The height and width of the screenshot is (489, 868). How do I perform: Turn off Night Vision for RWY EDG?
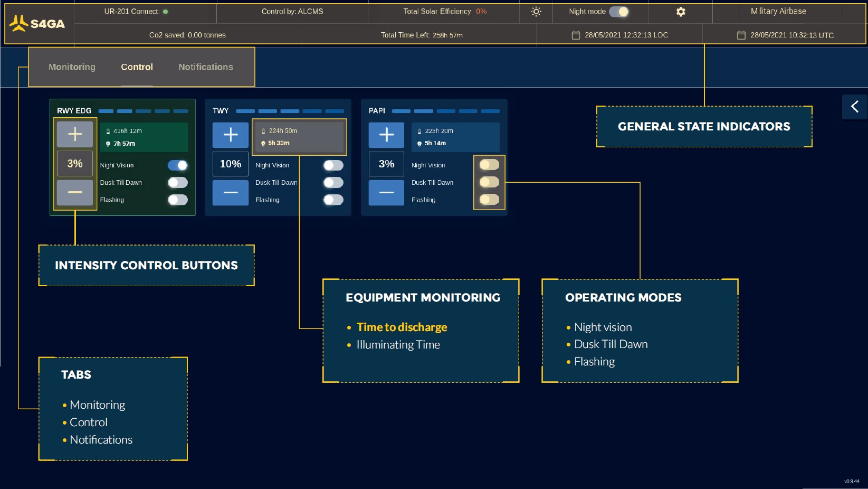pyautogui.click(x=177, y=165)
